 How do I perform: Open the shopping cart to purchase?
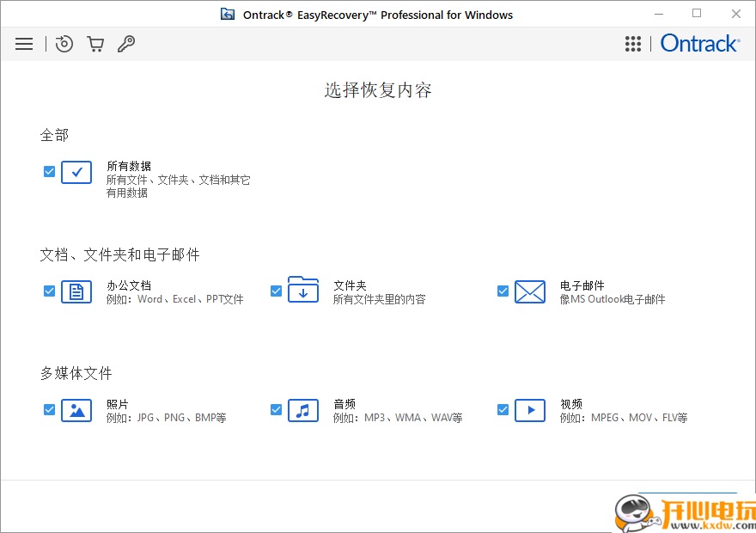click(x=95, y=43)
